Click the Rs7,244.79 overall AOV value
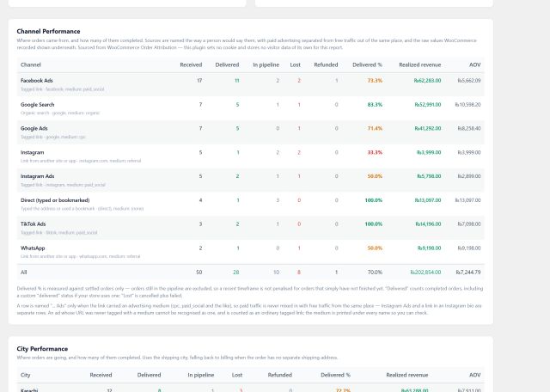The width and height of the screenshot is (550, 392). pos(468,272)
